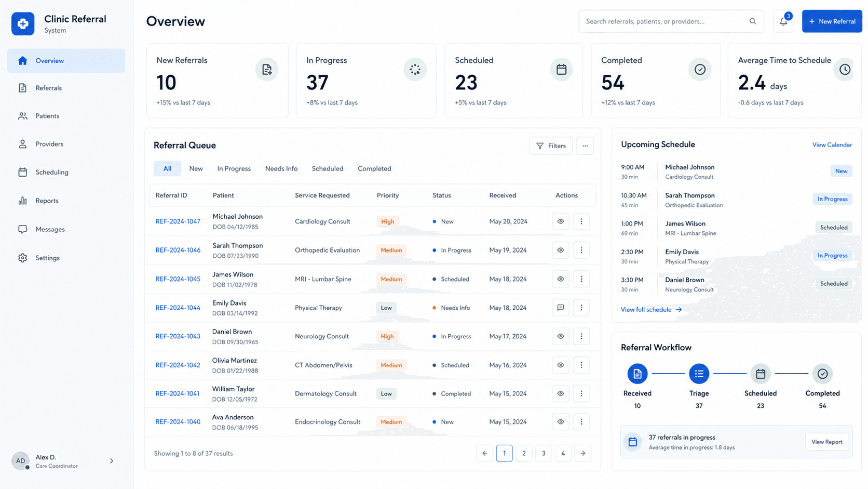Click the Clinic Referral logo icon
This screenshot has width=868, height=489.
pos(23,24)
